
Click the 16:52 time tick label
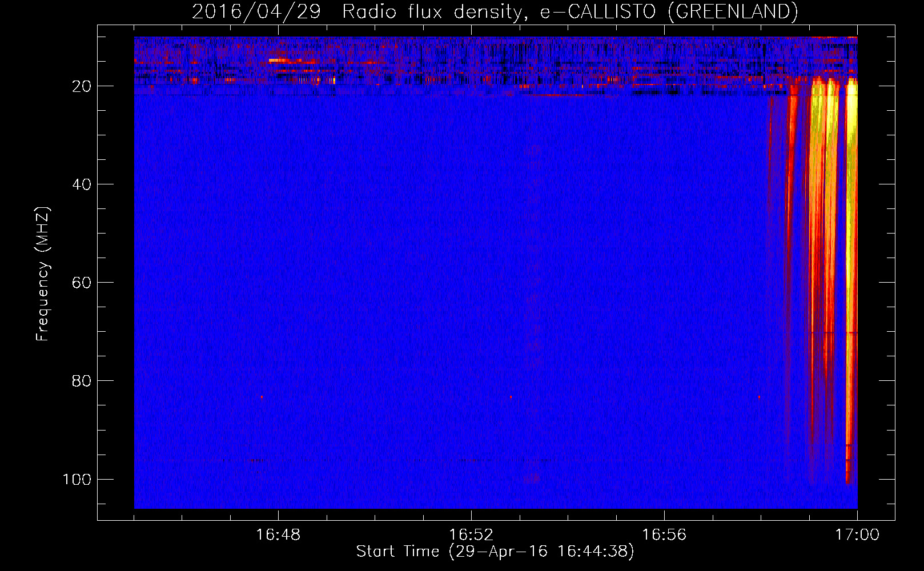[471, 535]
